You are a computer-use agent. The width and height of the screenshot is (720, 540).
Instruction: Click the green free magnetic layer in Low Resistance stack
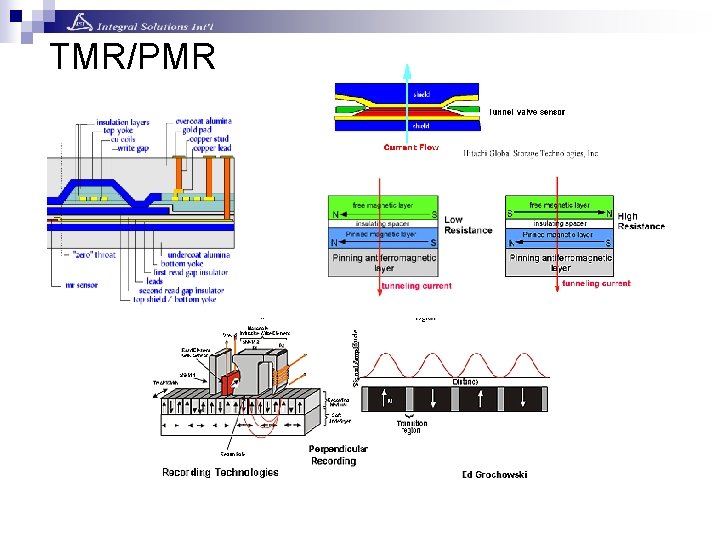coord(383,208)
